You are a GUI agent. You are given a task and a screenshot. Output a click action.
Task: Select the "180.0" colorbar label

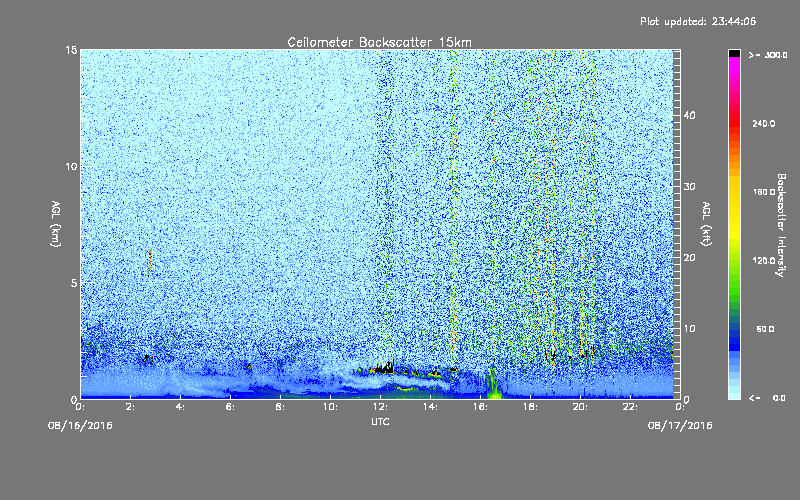click(764, 192)
